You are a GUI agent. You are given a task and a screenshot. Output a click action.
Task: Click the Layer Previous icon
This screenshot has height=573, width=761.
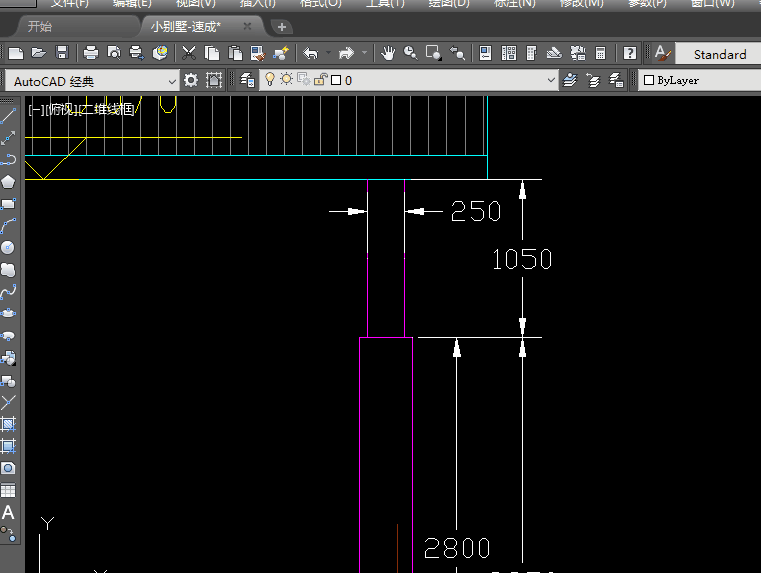pyautogui.click(x=593, y=80)
